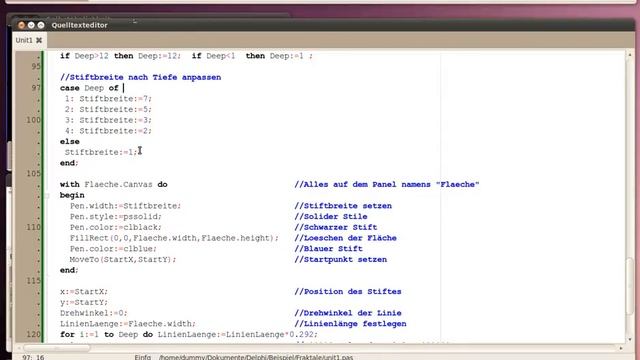Click status bar cursor position '97: 16'
640x360 pixels.
[33, 357]
